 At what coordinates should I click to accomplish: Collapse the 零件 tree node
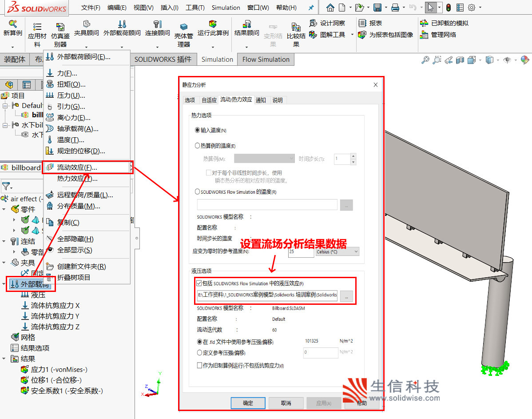point(4,209)
